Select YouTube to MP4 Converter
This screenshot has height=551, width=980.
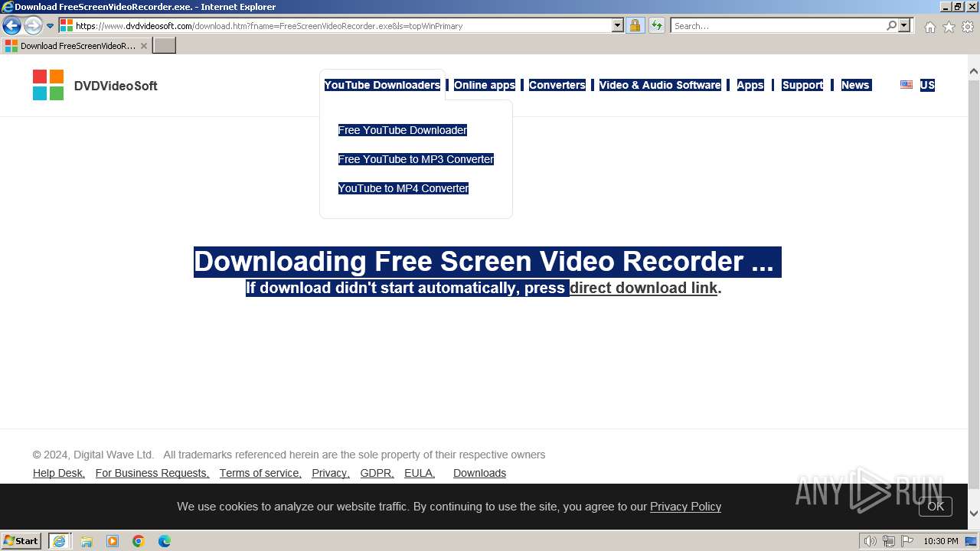(x=403, y=188)
